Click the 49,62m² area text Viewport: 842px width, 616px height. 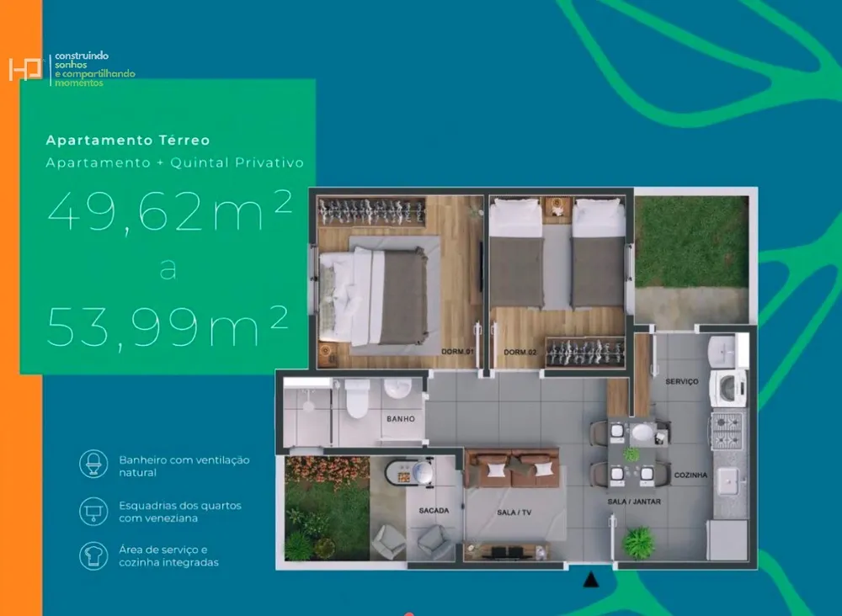[x=170, y=211]
